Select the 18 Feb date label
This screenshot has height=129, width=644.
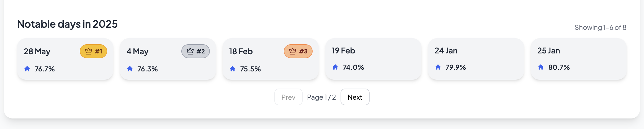click(x=241, y=51)
